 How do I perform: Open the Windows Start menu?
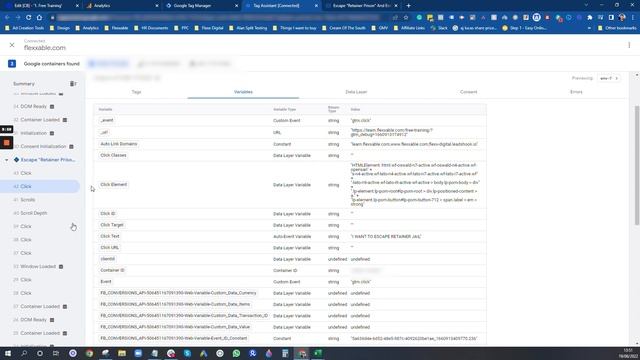[x=8, y=353]
